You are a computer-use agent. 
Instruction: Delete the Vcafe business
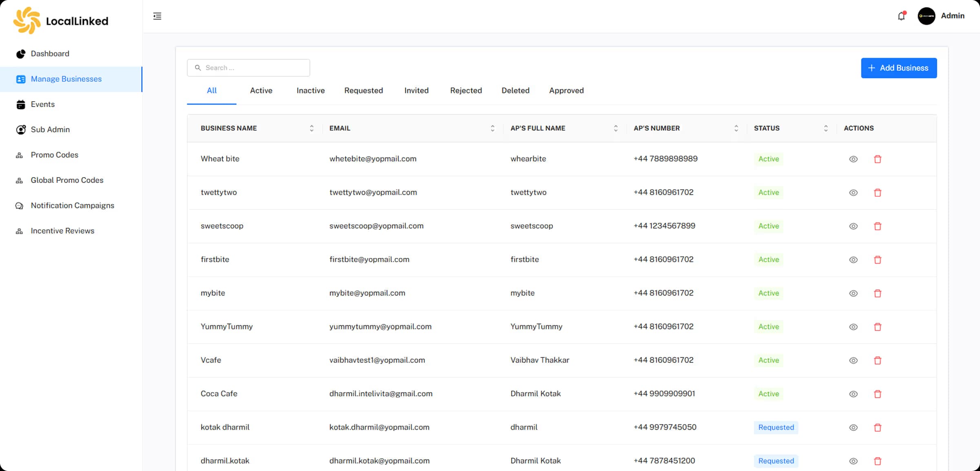point(878,360)
